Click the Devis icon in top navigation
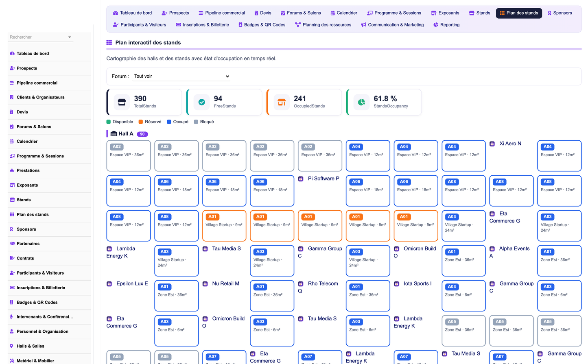The image size is (588, 364). pos(256,13)
